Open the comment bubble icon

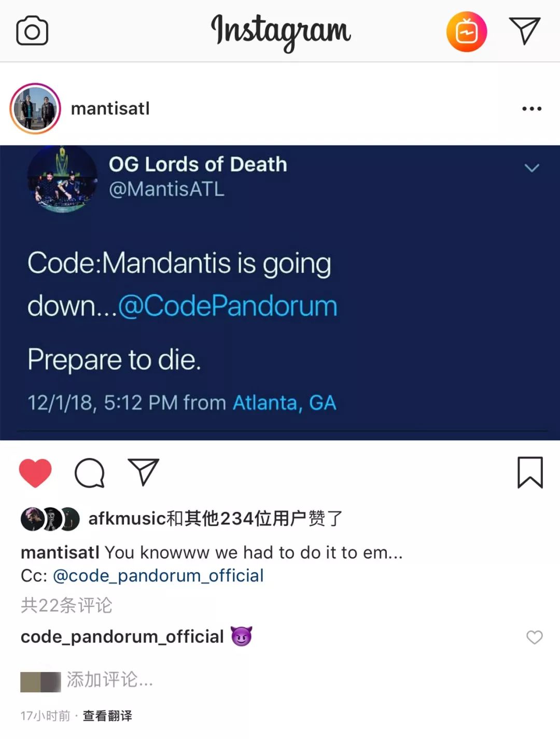(90, 472)
